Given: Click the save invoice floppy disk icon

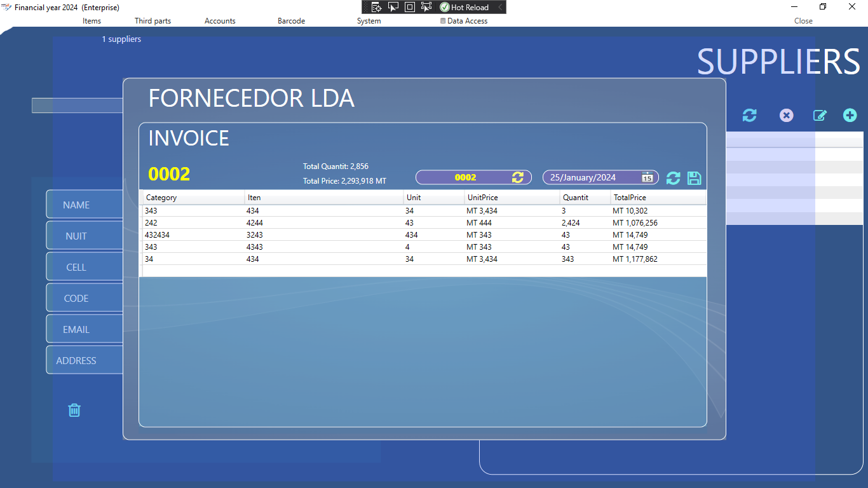Looking at the screenshot, I should 695,179.
